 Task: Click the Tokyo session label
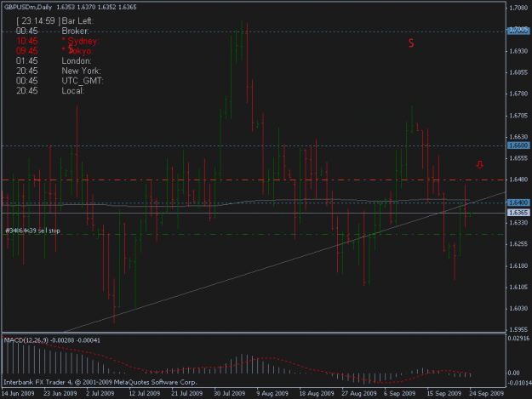(x=79, y=51)
